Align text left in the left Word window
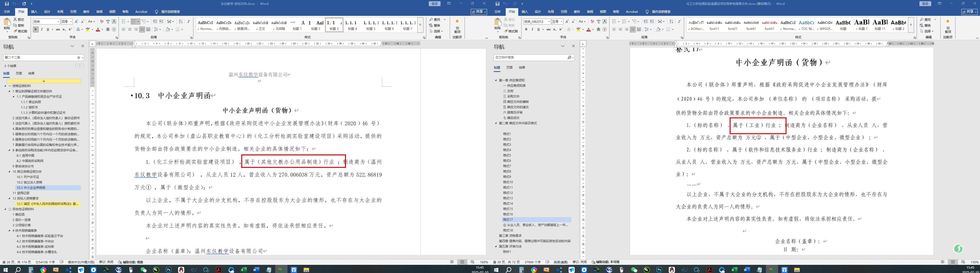Screen dimensions: 980x273 (124, 29)
